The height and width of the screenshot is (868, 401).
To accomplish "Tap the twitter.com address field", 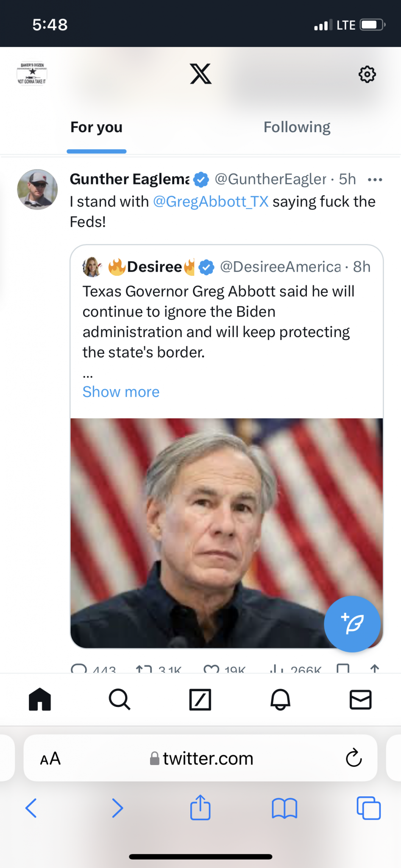I will (x=202, y=758).
